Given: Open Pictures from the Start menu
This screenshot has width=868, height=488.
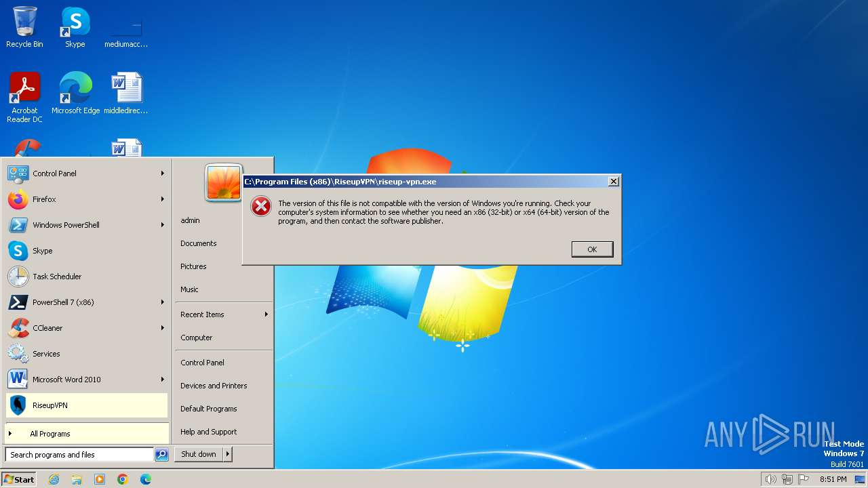Looking at the screenshot, I should (193, 266).
